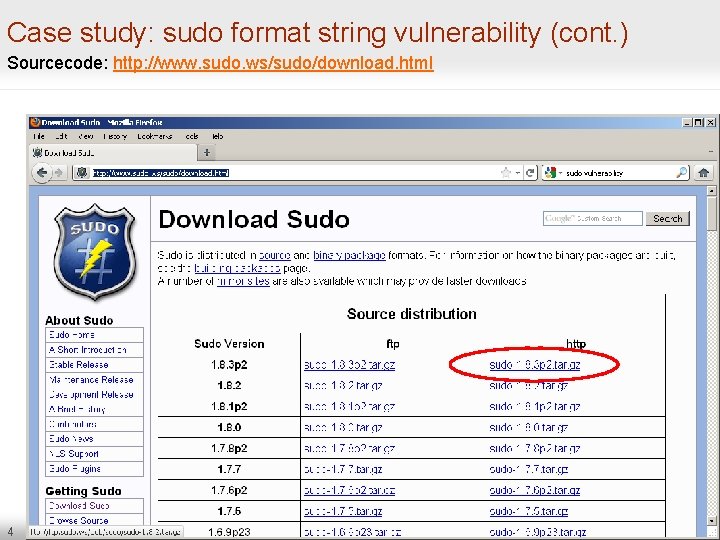Viewport: 720px width, 540px height.
Task: Open the source link in the intro text
Action: pos(275,255)
